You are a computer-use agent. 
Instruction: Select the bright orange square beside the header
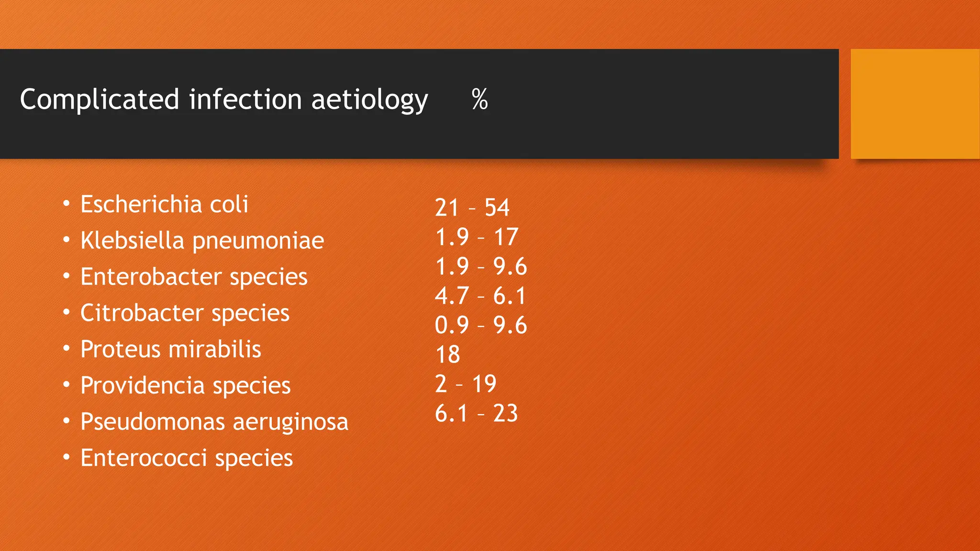coord(914,104)
